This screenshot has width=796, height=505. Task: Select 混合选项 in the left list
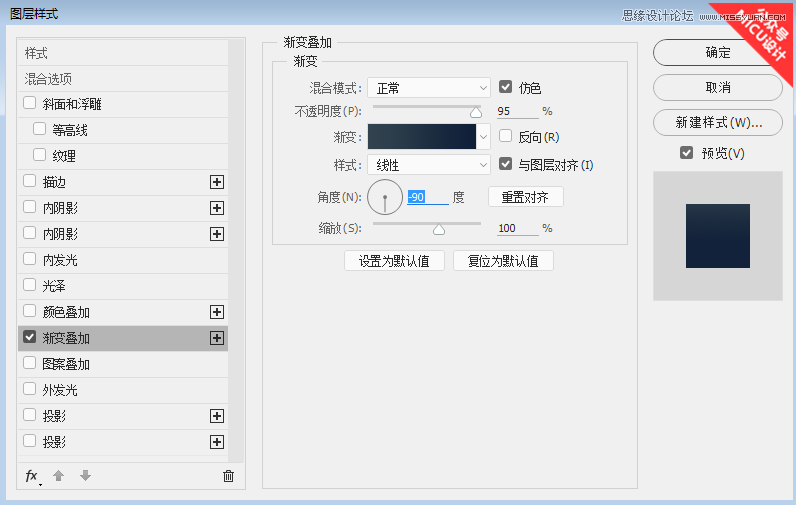[x=49, y=79]
